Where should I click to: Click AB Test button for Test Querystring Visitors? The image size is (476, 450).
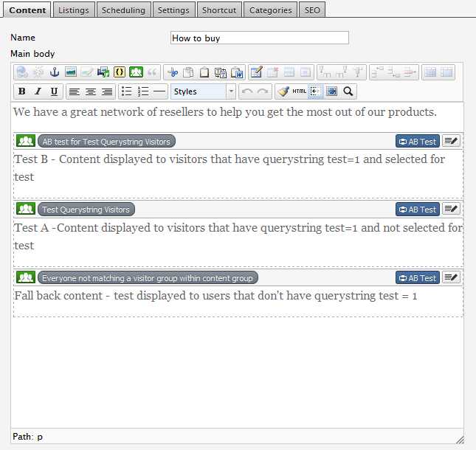[x=418, y=210]
